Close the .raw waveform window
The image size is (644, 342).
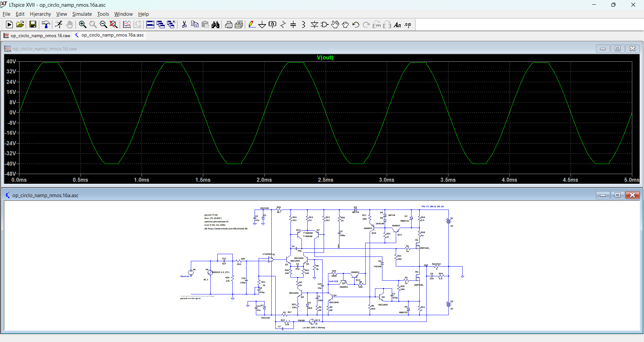632,49
